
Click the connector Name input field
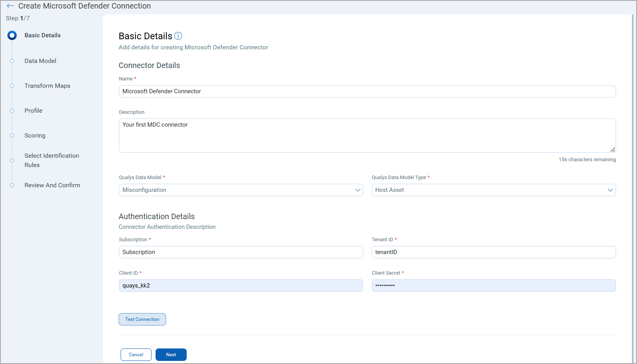click(x=367, y=91)
